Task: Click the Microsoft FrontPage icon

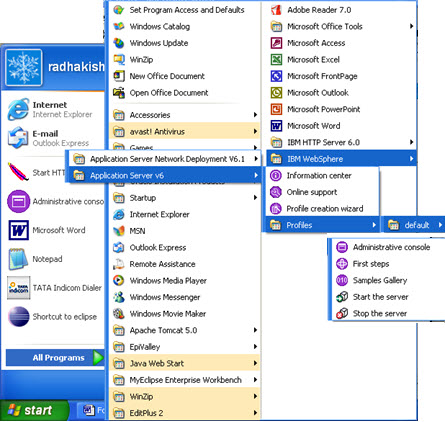Action: pos(276,76)
